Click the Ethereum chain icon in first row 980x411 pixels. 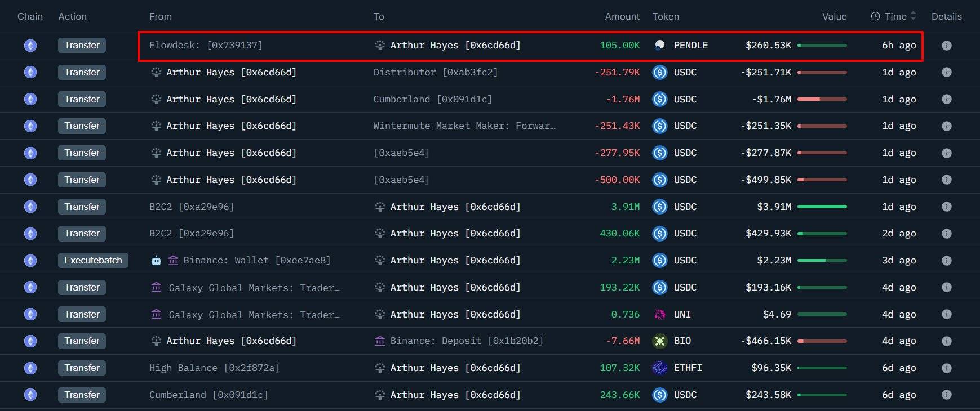[30, 46]
